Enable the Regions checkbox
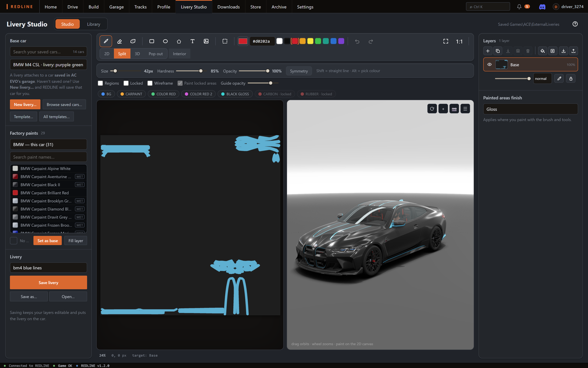This screenshot has width=588, height=368. click(x=100, y=83)
